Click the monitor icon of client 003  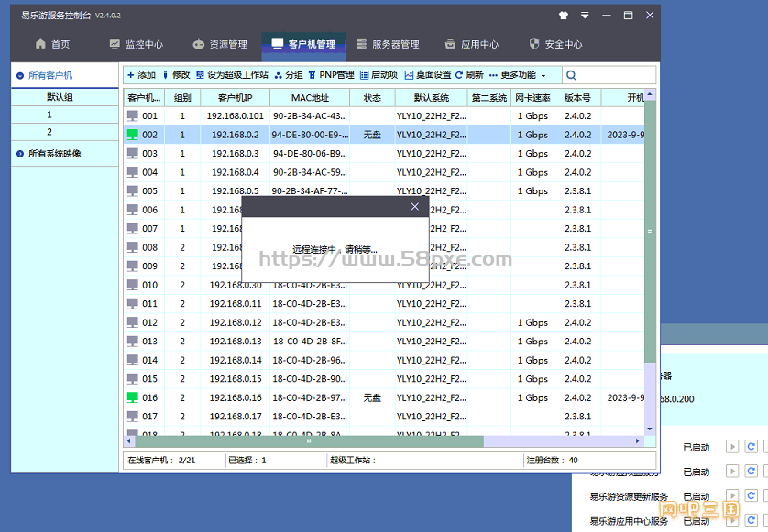133,153
